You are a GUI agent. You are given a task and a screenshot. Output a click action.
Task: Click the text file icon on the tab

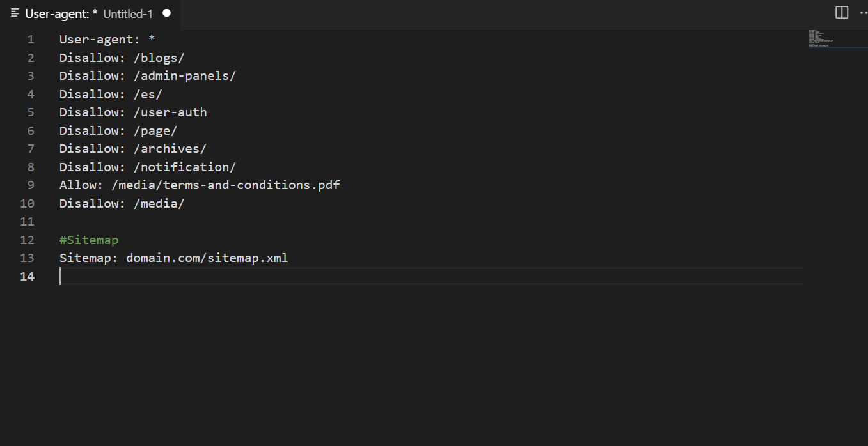(15, 13)
